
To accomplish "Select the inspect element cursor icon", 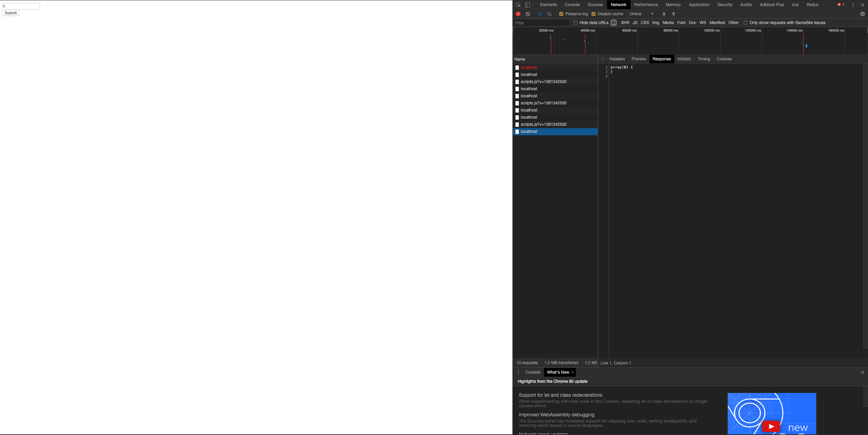I will (x=518, y=5).
